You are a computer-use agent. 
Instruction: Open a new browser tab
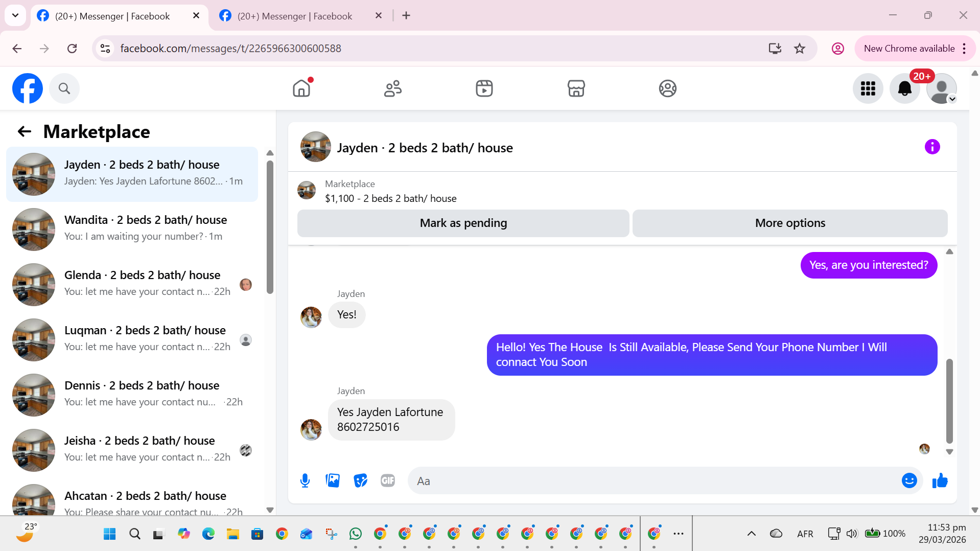(406, 16)
